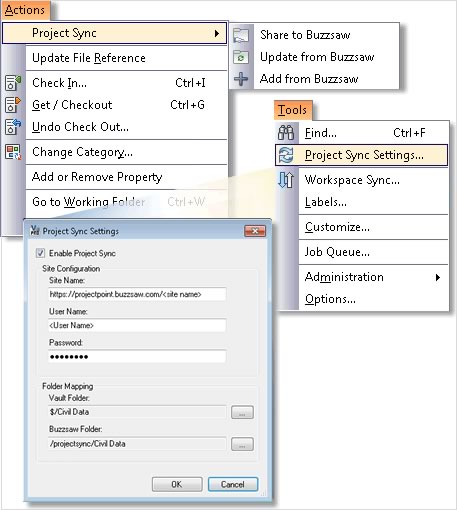Select Go to Working Folder
The height and width of the screenshot is (510, 457).
click(127, 202)
